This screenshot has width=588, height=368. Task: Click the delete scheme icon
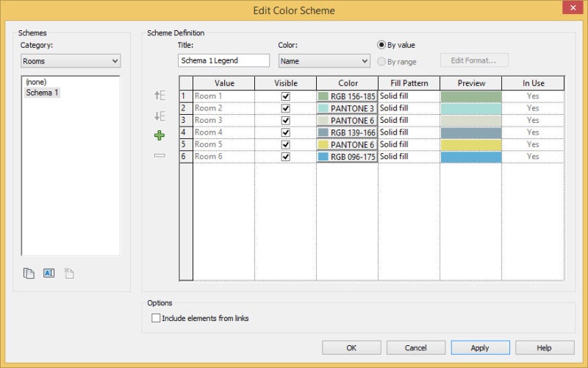(x=69, y=273)
